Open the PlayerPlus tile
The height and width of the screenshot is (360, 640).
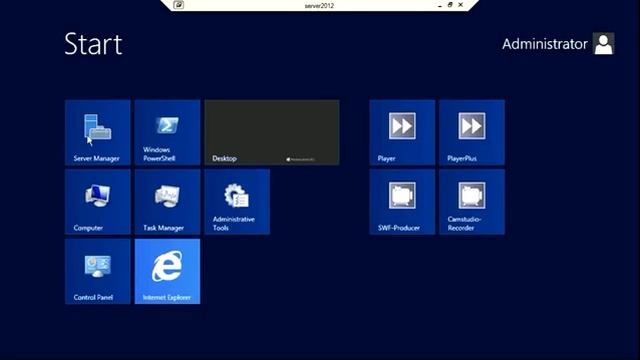[x=472, y=132]
